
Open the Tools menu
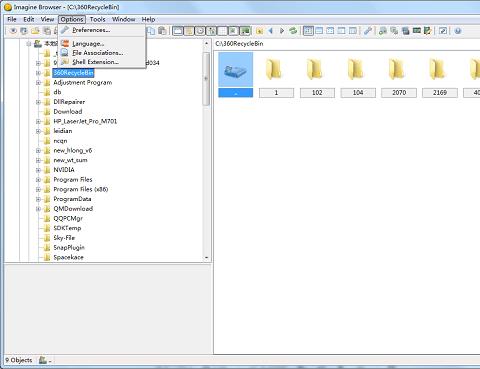[x=97, y=19]
